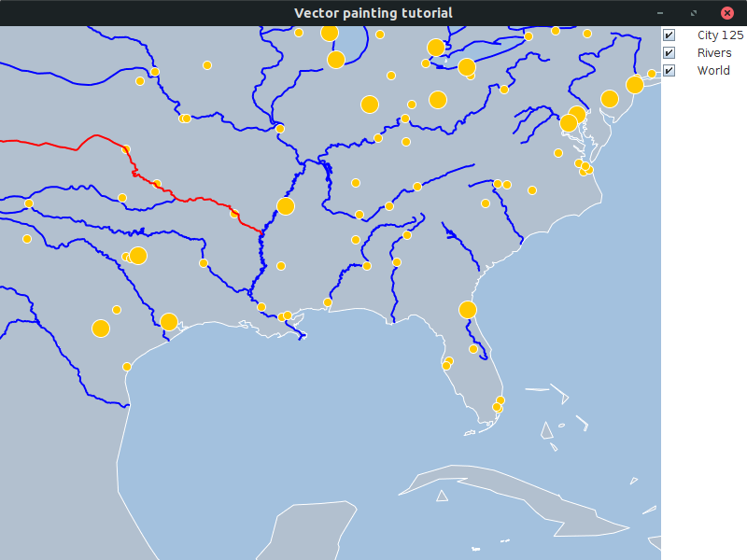The width and height of the screenshot is (747, 560).
Task: Click the large city marker on the Texas Gulf coast
Action: [x=169, y=322]
